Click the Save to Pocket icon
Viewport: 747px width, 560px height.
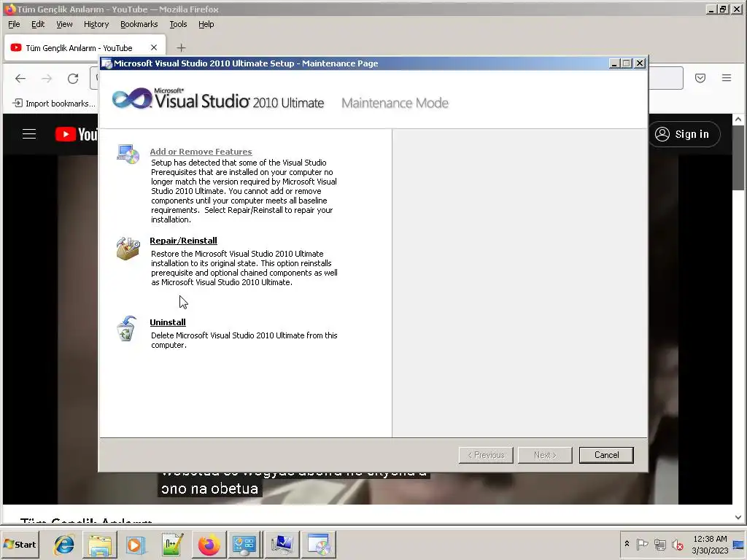pyautogui.click(x=700, y=78)
